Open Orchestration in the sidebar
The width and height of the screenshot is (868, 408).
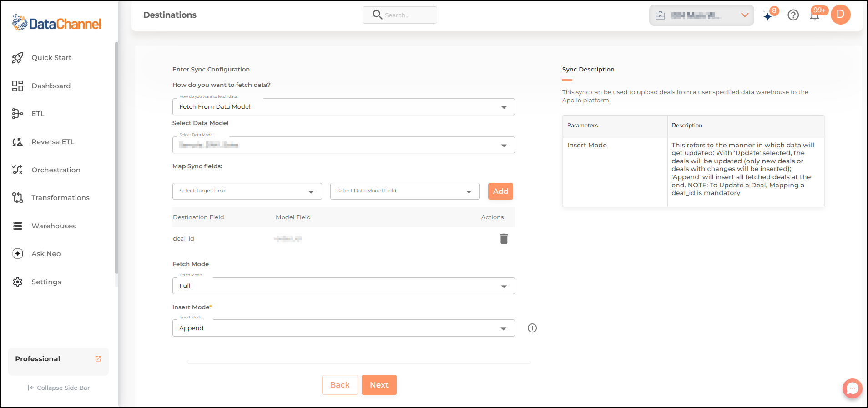tap(56, 170)
